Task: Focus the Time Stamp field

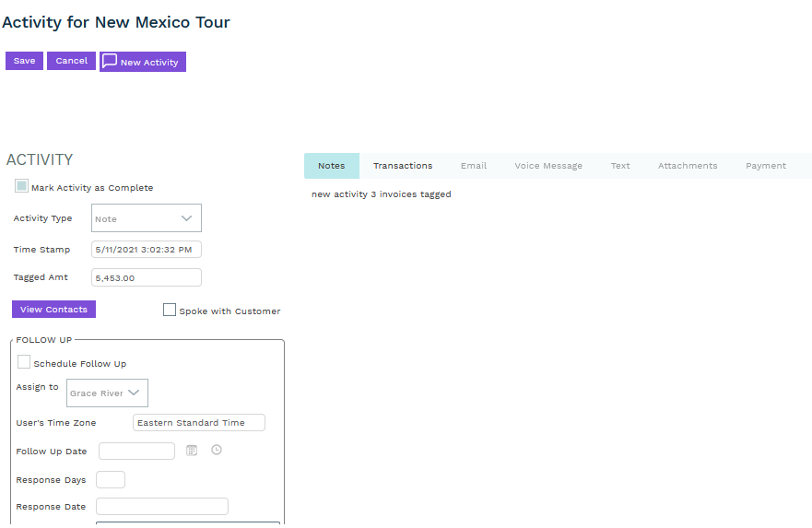Action: [x=147, y=250]
